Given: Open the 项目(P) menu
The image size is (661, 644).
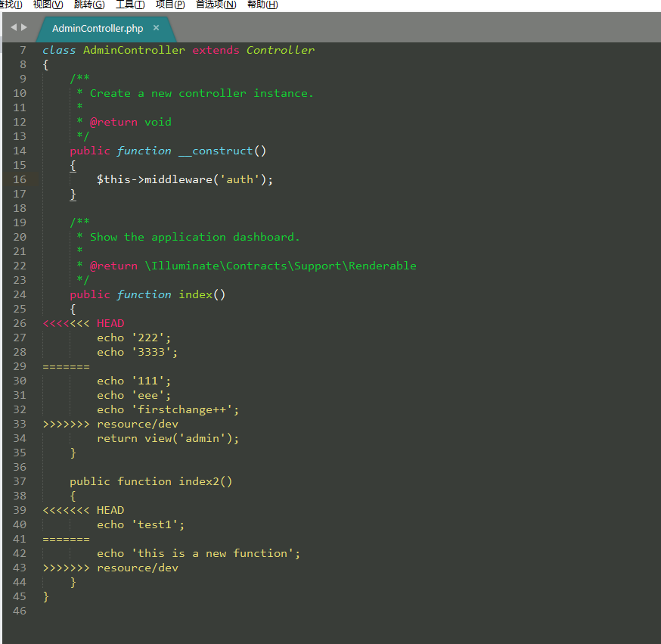Looking at the screenshot, I should [170, 5].
